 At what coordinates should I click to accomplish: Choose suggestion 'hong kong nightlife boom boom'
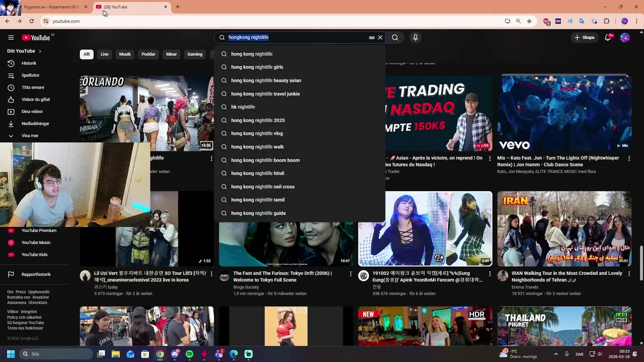point(299,160)
